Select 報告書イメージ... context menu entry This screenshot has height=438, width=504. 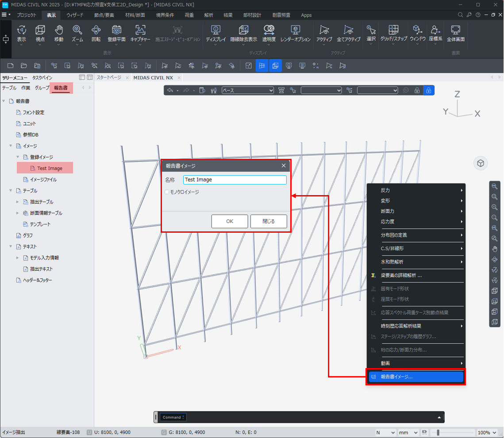[x=416, y=377]
